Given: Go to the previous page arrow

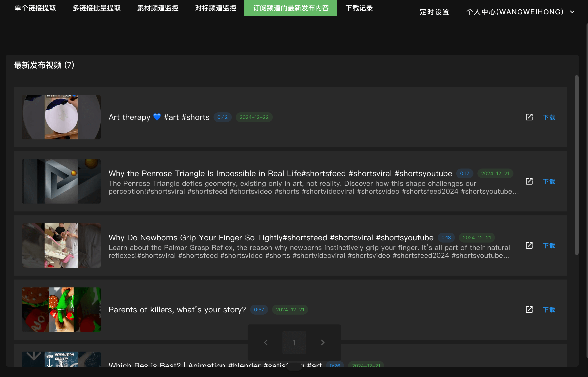Looking at the screenshot, I should tap(266, 342).
